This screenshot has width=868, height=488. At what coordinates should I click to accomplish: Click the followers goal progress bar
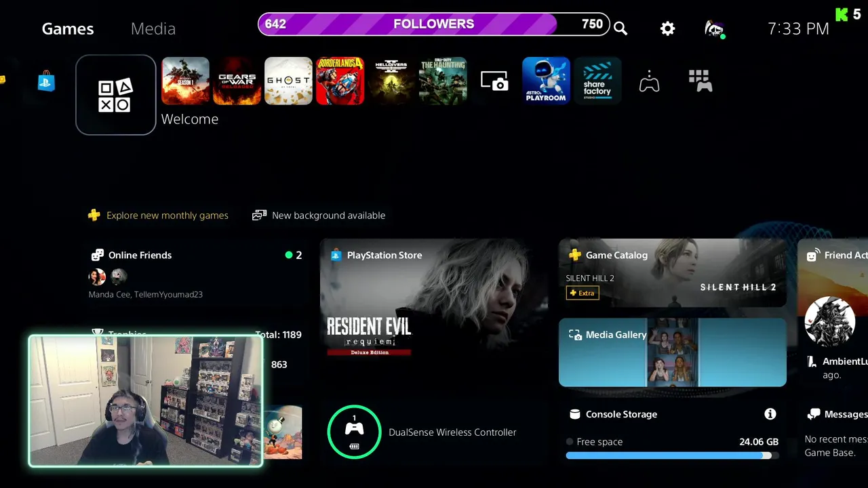pyautogui.click(x=434, y=24)
